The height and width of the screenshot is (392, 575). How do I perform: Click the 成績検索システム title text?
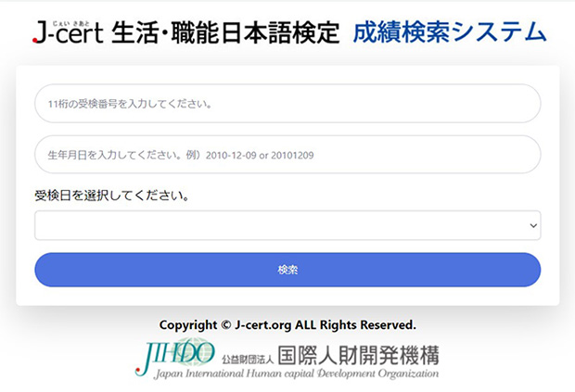pyautogui.click(x=450, y=32)
